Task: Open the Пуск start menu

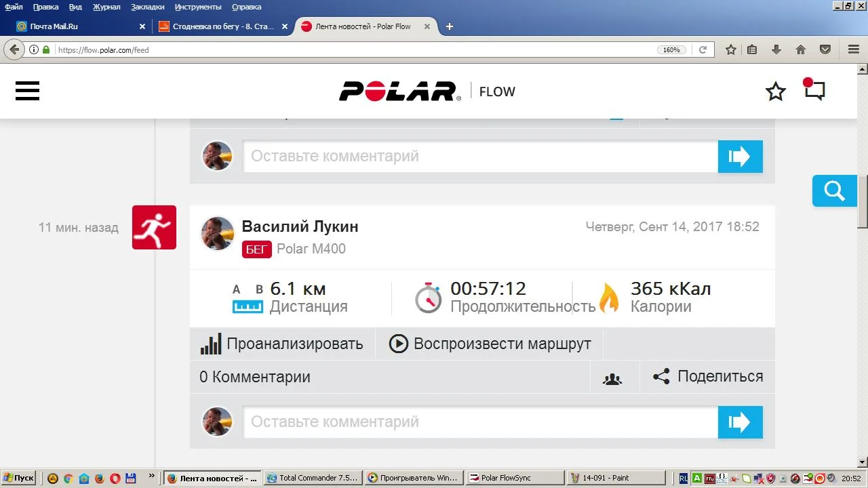Action: [x=18, y=478]
